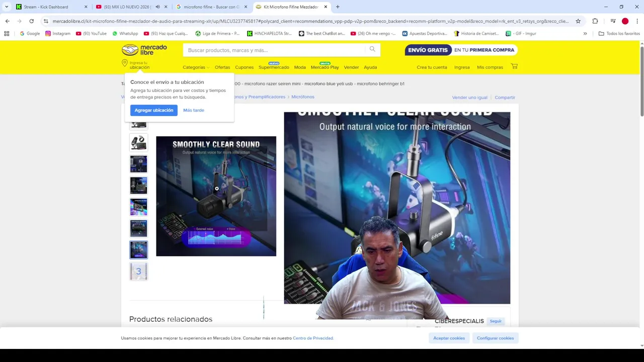Viewport: 644px width, 362px height.
Task: Switch to the microfono fifine search tab
Action: click(x=211, y=7)
